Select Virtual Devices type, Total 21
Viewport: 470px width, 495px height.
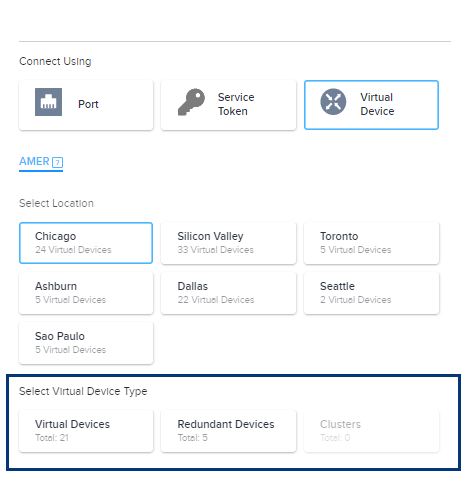(x=86, y=431)
